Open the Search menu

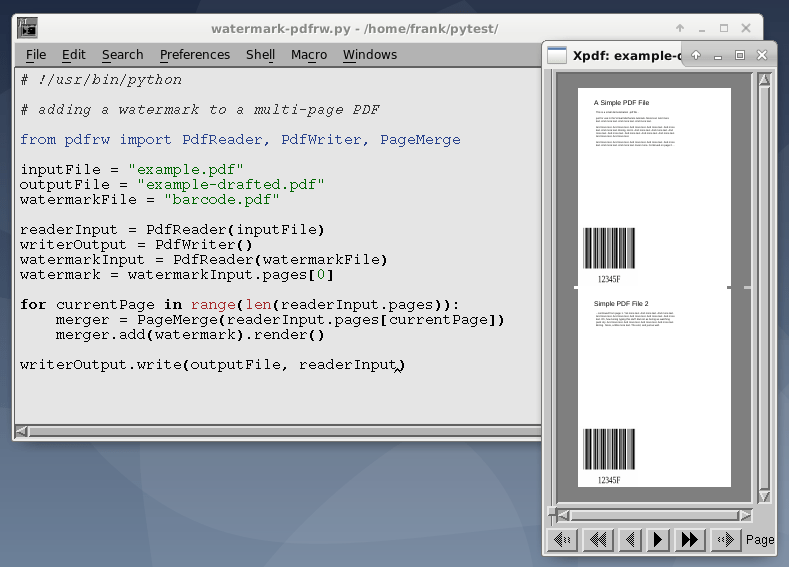click(x=122, y=54)
